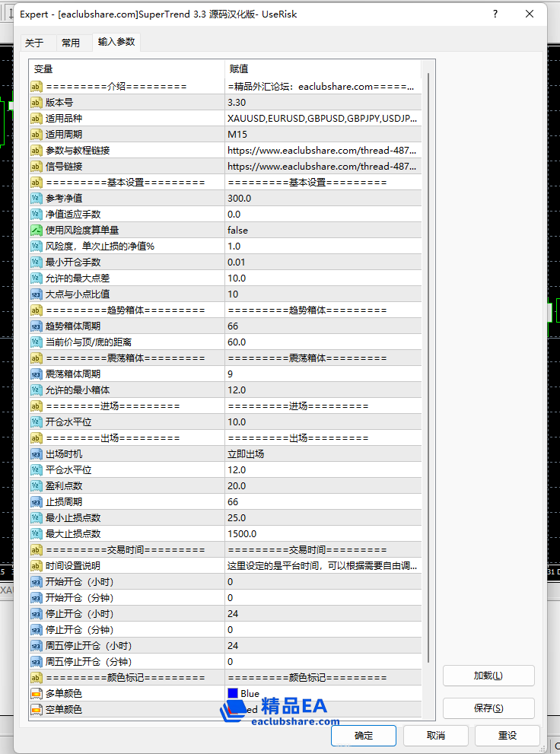Screen dimensions: 560x754
Task: Click the double icon beside 开仓水平位
Action: 37,422
